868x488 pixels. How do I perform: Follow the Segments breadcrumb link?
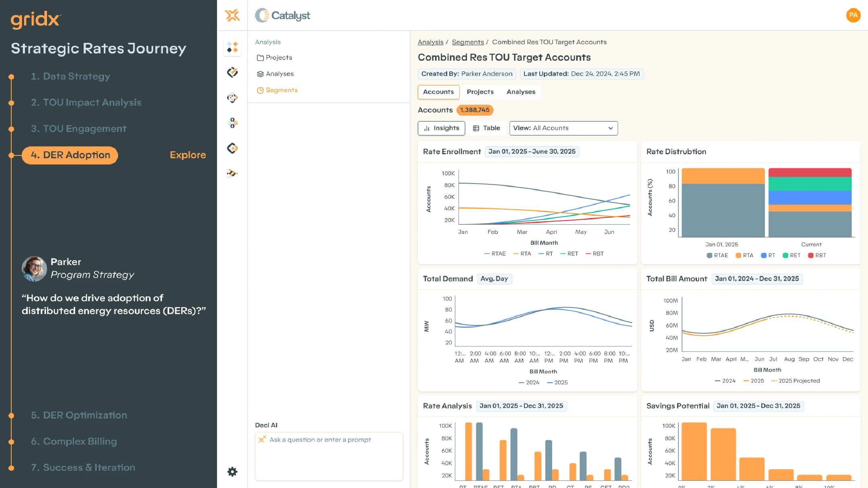click(x=468, y=42)
